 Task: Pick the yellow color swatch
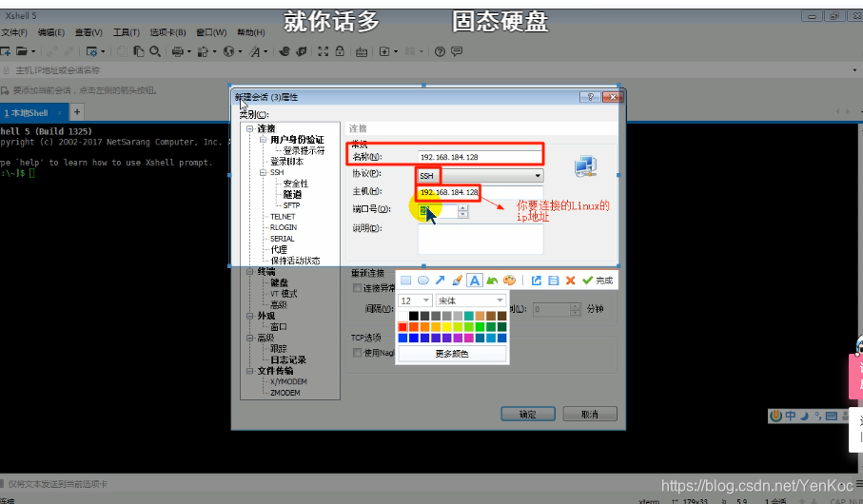447,327
